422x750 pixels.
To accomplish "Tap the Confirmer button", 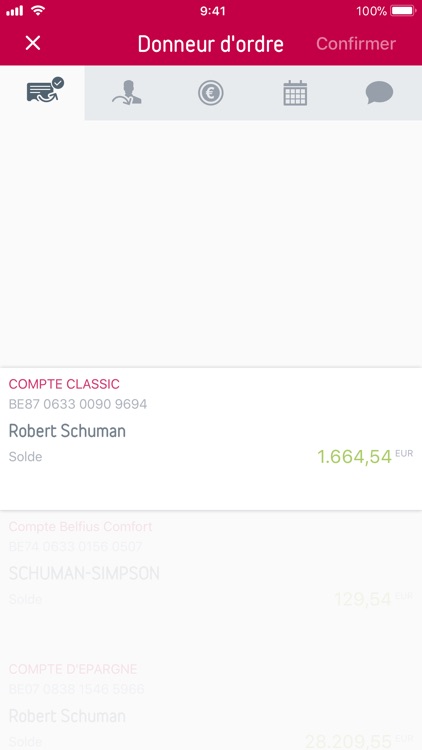I will point(355,44).
